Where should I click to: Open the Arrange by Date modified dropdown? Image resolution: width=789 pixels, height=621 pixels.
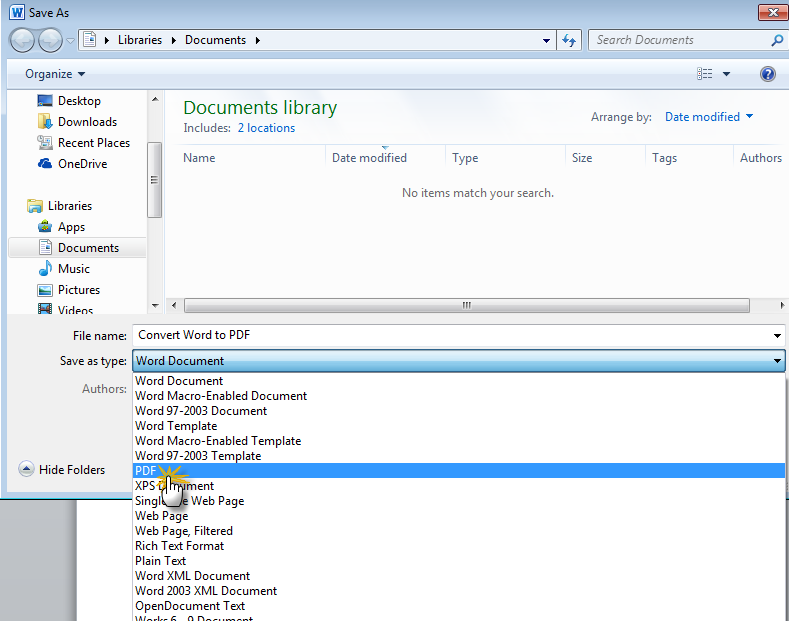708,117
